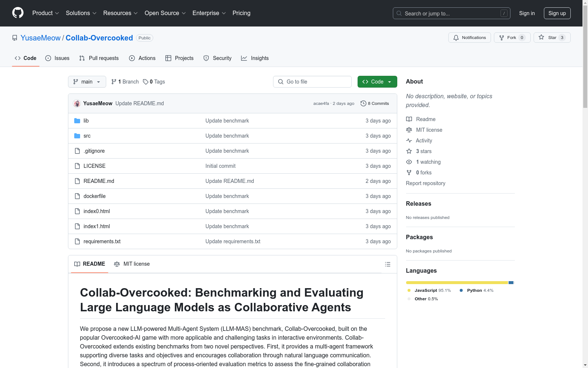Click the JavaScript 95.1% language entry
Image resolution: width=588 pixels, height=368 pixels.
[429, 290]
